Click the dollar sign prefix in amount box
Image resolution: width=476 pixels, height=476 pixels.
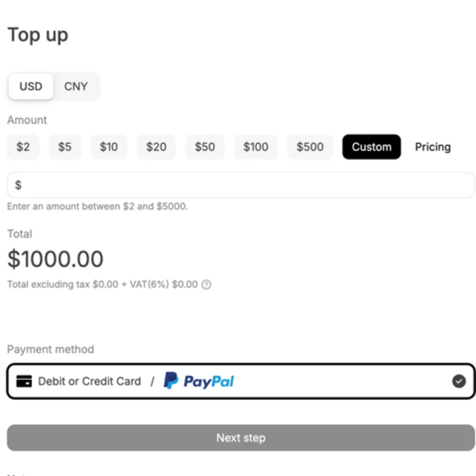click(x=18, y=185)
